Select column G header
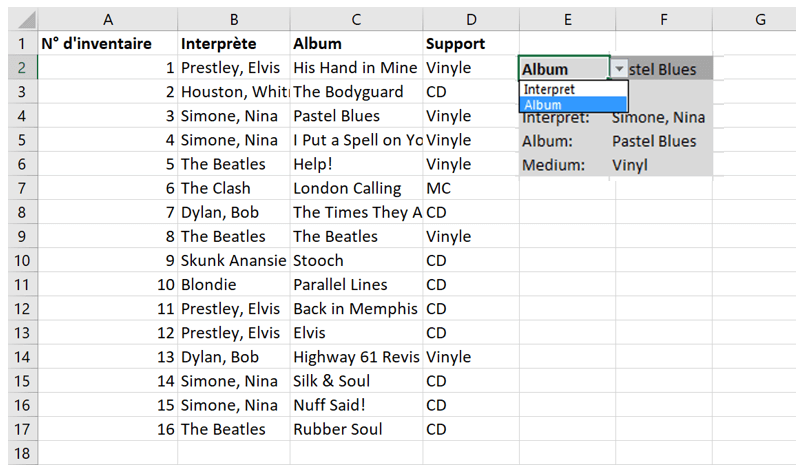This screenshot has height=470, width=796. click(760, 19)
